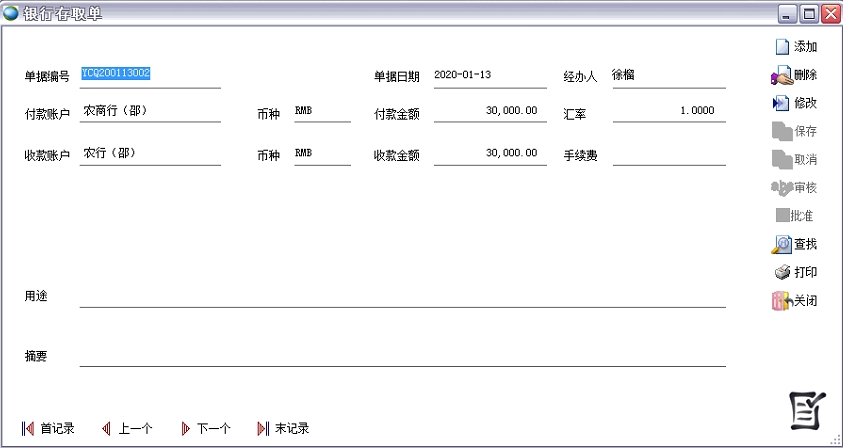Screen dimensions: 843x448
Task: Click the empty 用途 text field
Action: [402, 296]
